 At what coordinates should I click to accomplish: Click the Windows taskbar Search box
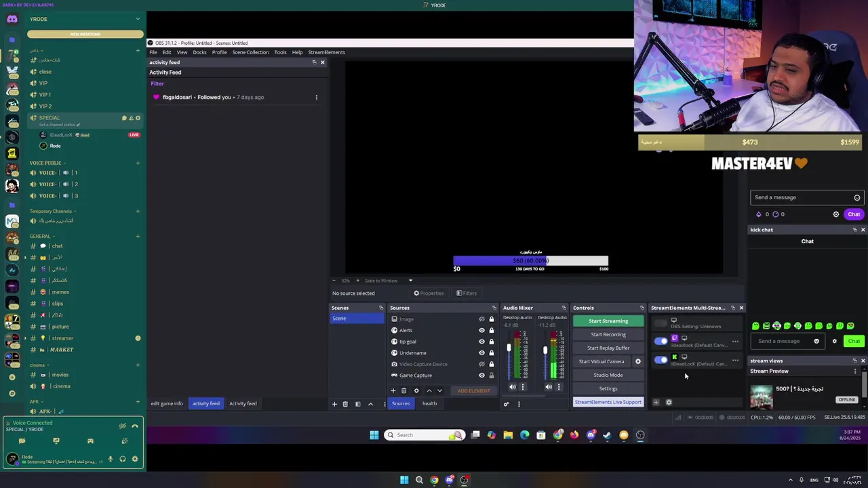click(x=425, y=435)
